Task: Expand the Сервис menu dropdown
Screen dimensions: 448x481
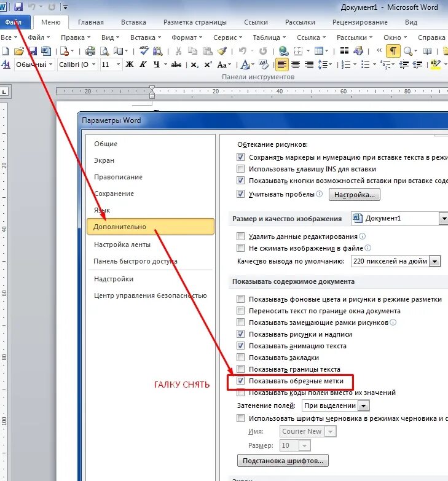Action: 227,37
